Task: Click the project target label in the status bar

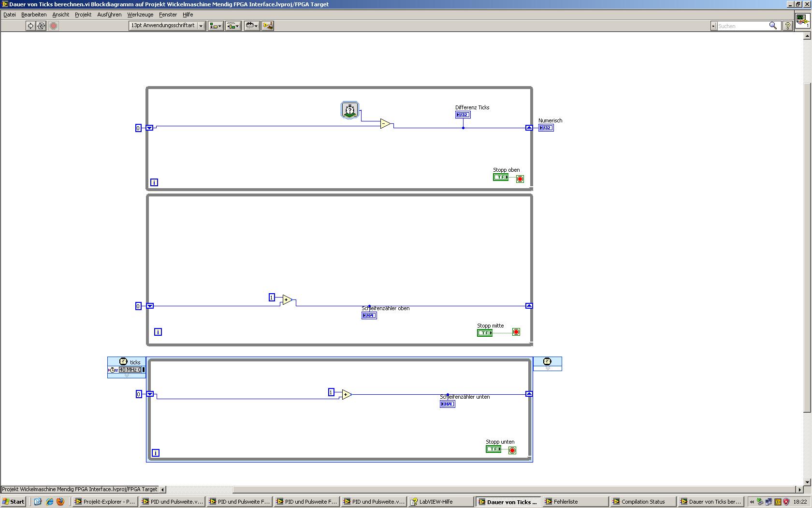Action: (80, 489)
